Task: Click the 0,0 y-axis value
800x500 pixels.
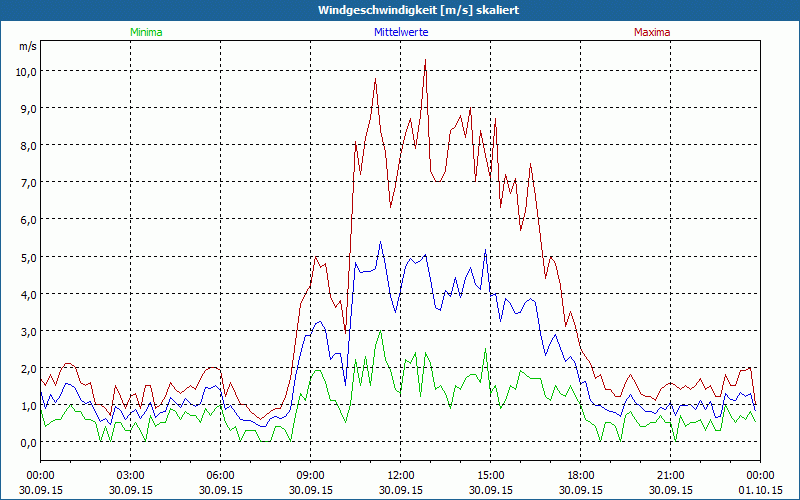Action: pyautogui.click(x=27, y=442)
